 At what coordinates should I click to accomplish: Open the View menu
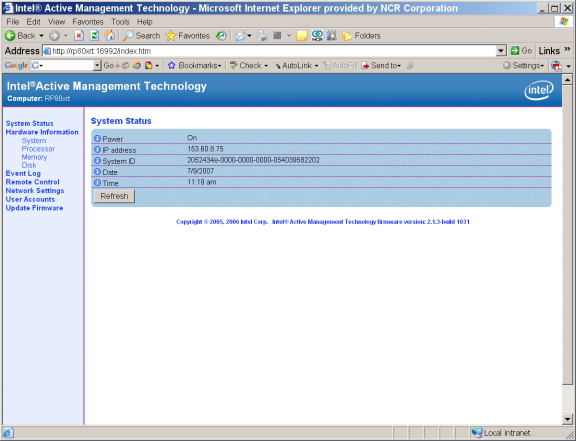(x=57, y=22)
